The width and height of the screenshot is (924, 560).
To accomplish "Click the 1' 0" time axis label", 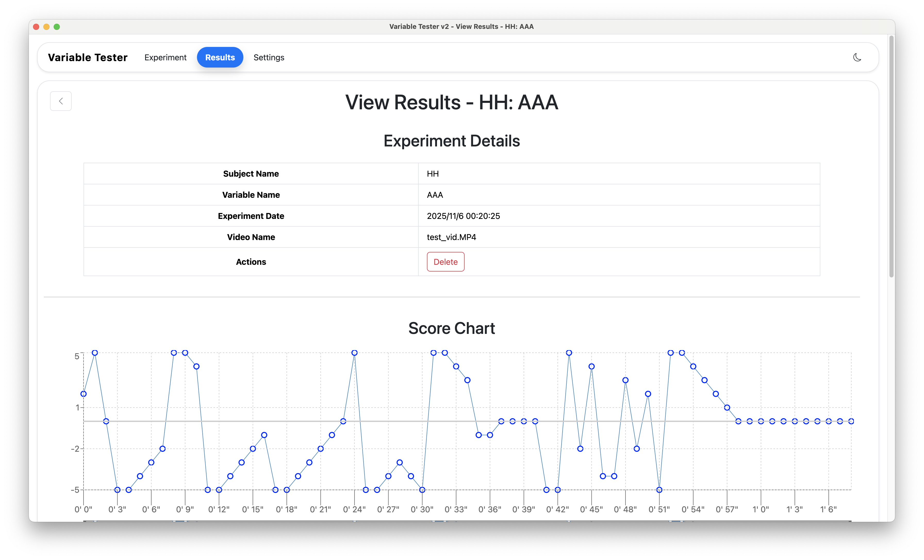I will click(x=761, y=509).
